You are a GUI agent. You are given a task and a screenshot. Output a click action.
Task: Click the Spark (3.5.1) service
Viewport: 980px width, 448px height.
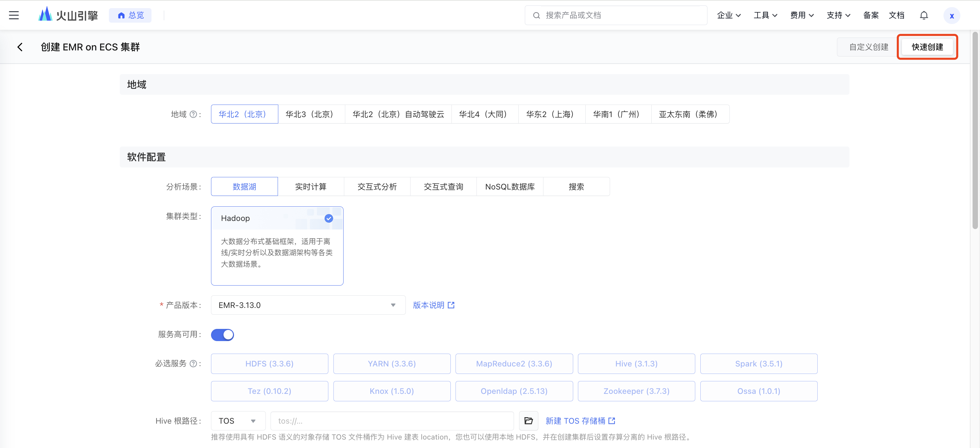coord(759,363)
